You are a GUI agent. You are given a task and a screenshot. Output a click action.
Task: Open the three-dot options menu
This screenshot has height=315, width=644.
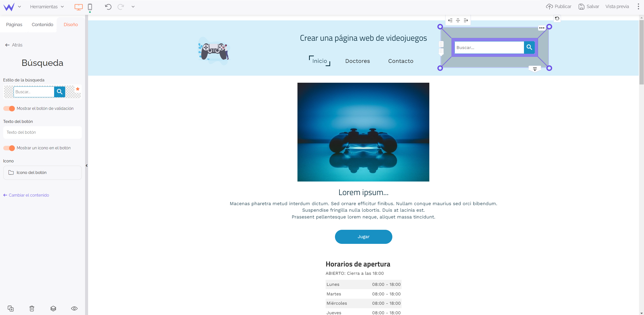pyautogui.click(x=638, y=7)
